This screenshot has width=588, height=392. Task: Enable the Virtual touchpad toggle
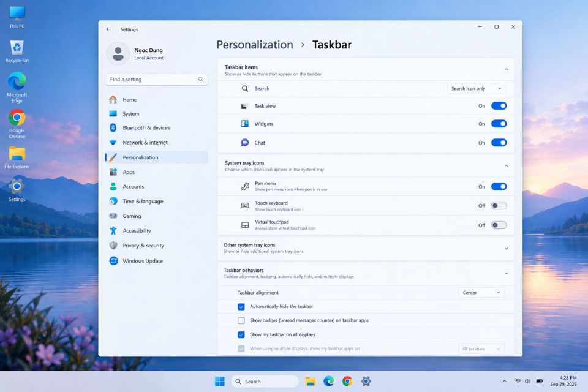pyautogui.click(x=499, y=225)
